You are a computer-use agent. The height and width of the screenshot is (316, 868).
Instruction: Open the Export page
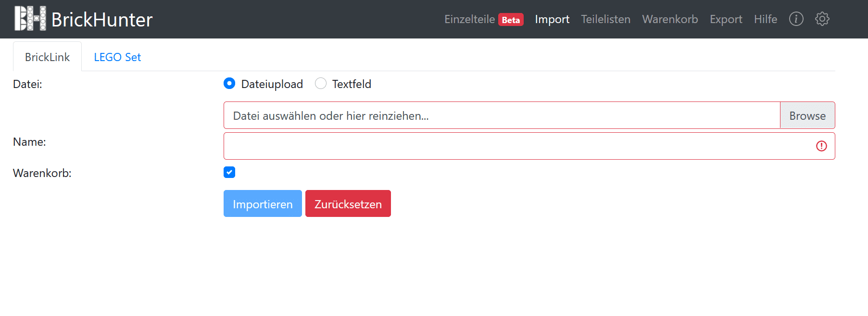click(x=726, y=19)
